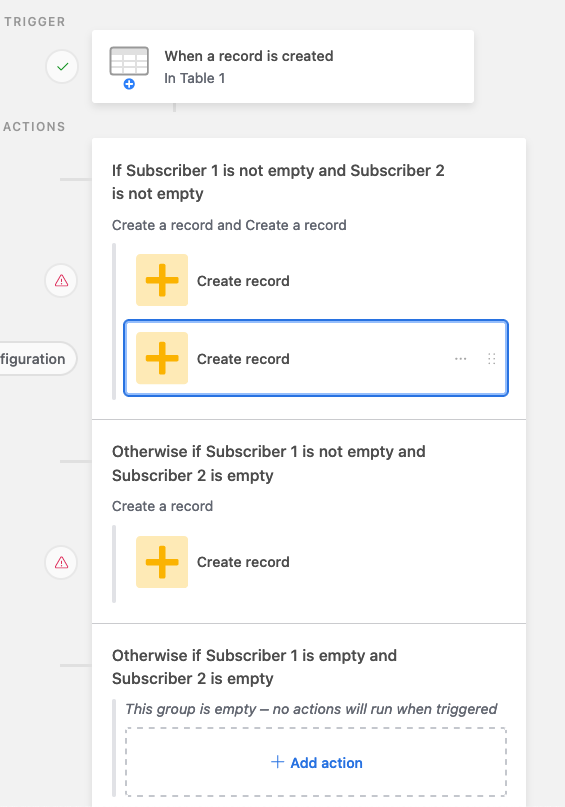
Task: Click the yellow plus icon in the Subscriber 2 is empty group
Action: pyautogui.click(x=162, y=562)
